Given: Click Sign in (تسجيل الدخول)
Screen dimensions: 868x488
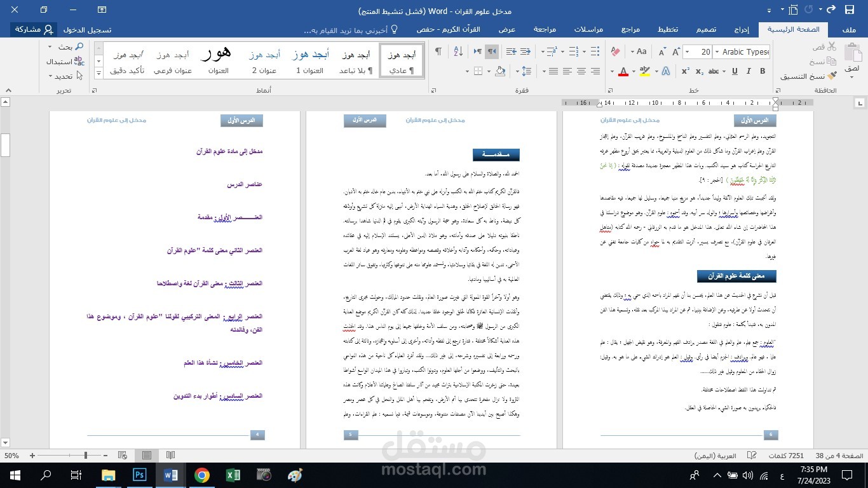Looking at the screenshot, I should click(x=88, y=30).
